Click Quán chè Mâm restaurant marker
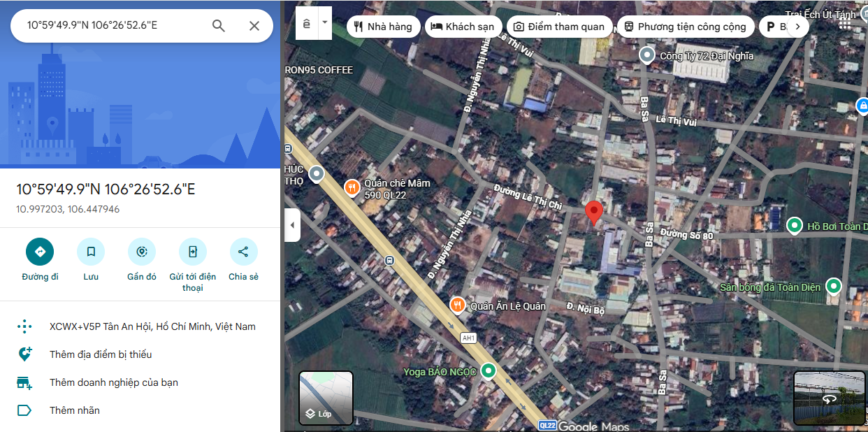The width and height of the screenshot is (868, 432). [352, 187]
